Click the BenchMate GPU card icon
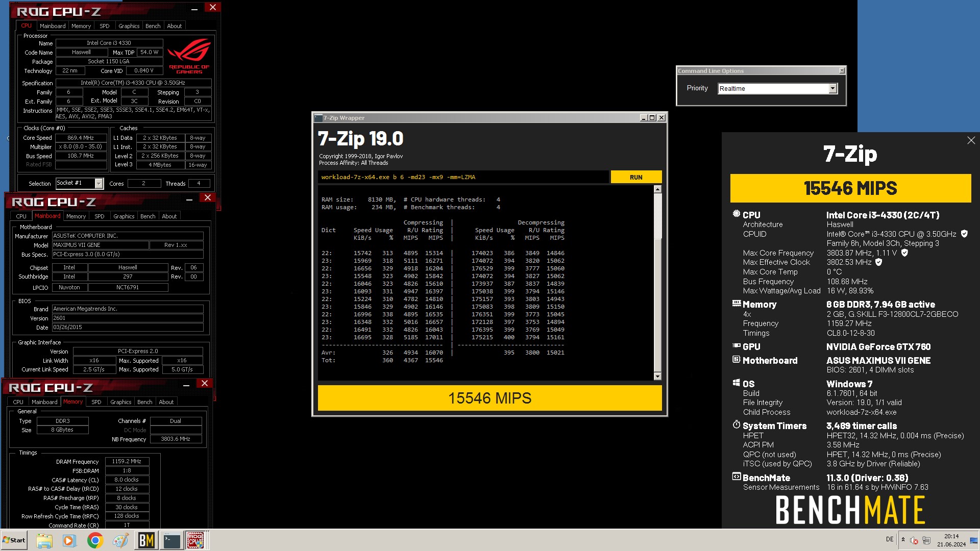Screen dimensions: 980x551 (x=736, y=346)
